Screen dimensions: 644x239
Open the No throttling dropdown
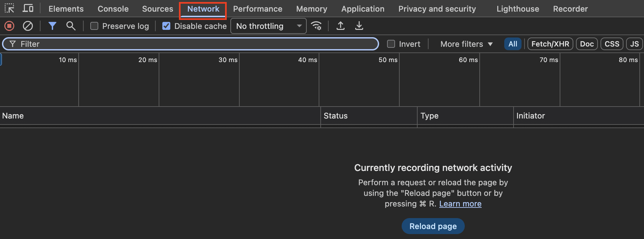point(268,26)
